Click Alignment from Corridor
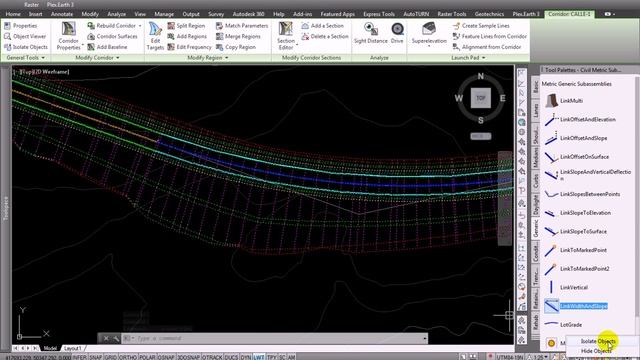The height and width of the screenshot is (360, 640). click(487, 47)
